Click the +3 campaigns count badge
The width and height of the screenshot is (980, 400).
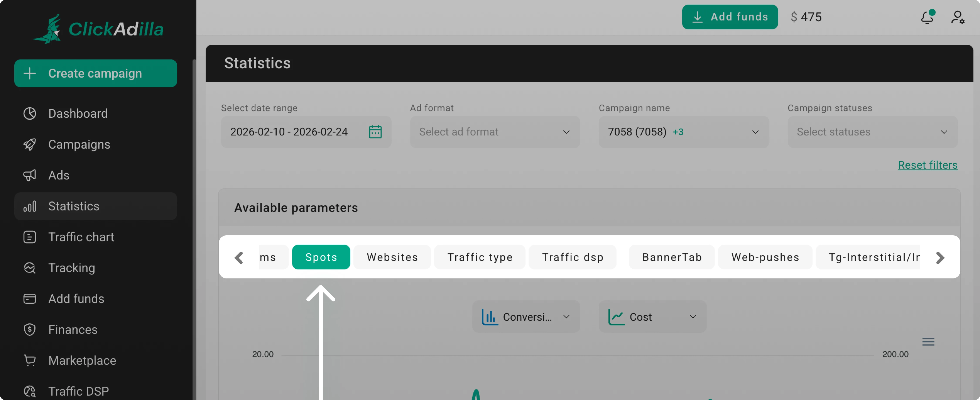[678, 132]
